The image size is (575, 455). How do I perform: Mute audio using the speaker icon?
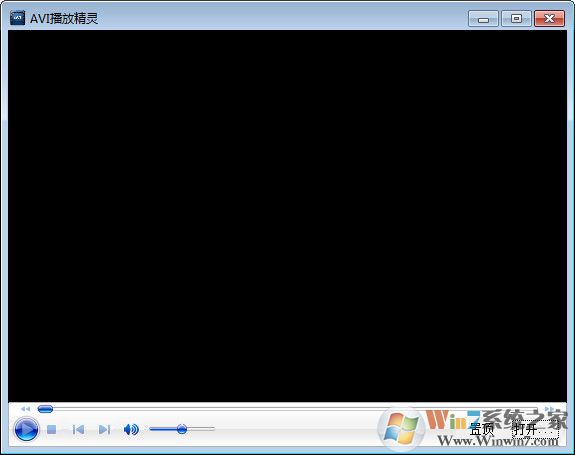click(131, 429)
